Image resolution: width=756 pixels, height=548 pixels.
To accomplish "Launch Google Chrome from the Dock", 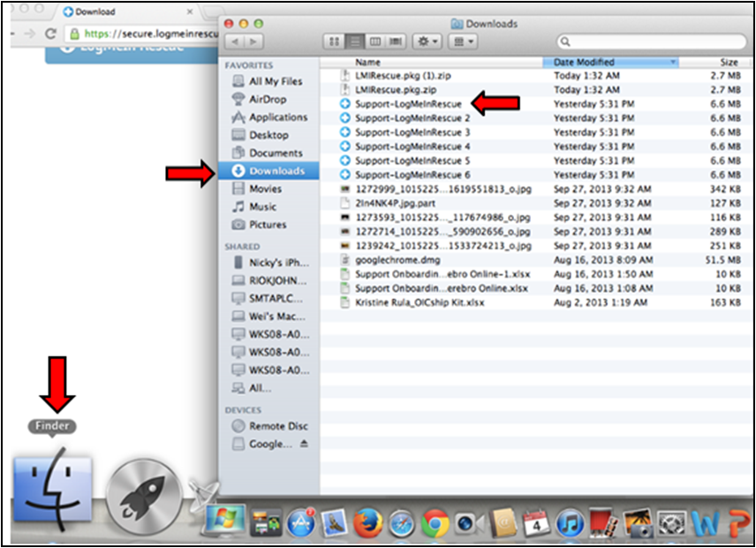I will tap(435, 523).
